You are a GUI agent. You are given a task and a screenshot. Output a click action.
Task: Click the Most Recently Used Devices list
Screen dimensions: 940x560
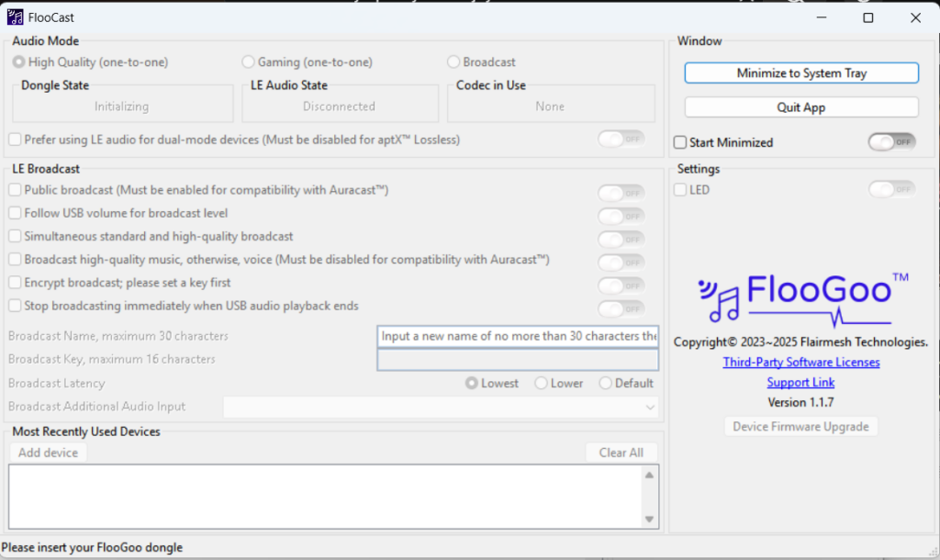334,497
